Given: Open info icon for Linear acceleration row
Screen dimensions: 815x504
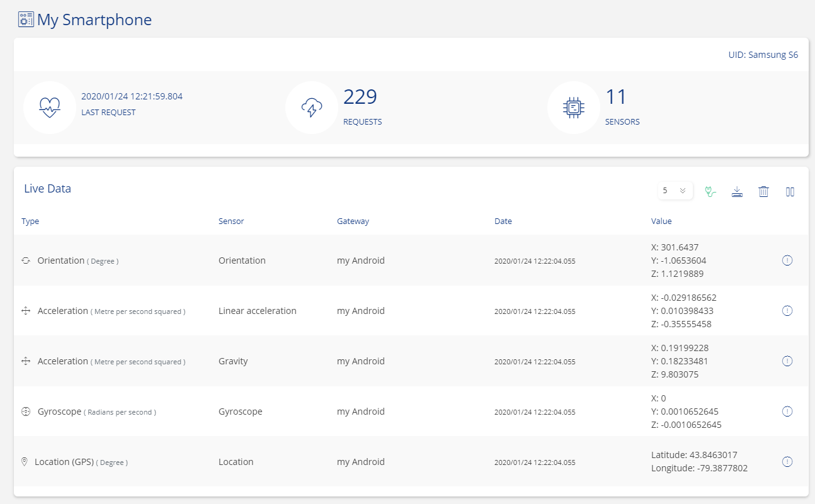Looking at the screenshot, I should (787, 311).
